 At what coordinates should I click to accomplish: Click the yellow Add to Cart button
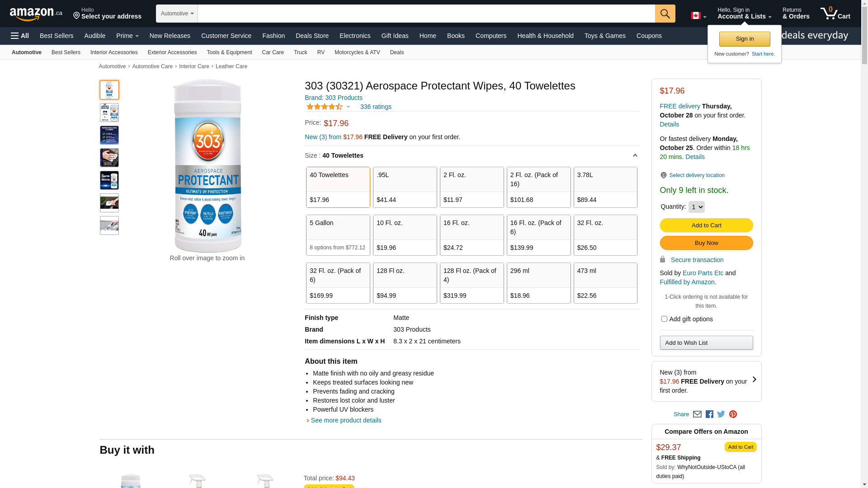coord(706,225)
